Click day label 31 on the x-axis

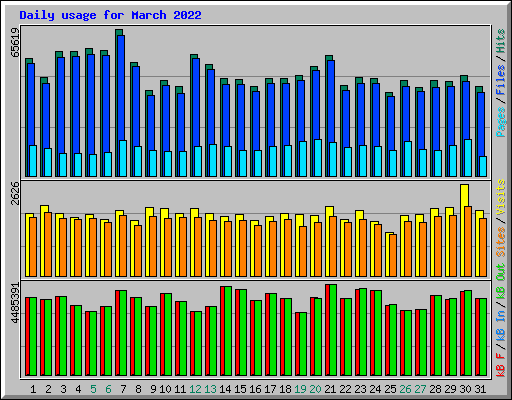click(480, 389)
